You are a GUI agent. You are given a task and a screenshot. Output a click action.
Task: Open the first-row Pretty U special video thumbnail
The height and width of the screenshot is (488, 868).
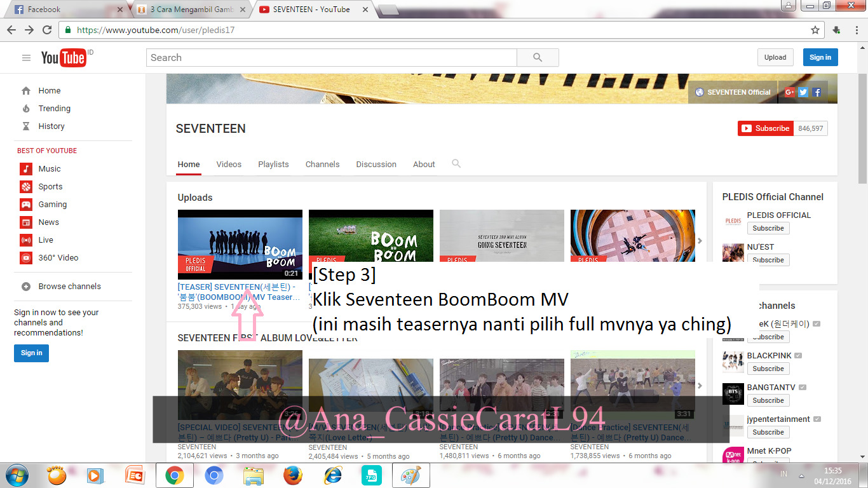pyautogui.click(x=240, y=385)
